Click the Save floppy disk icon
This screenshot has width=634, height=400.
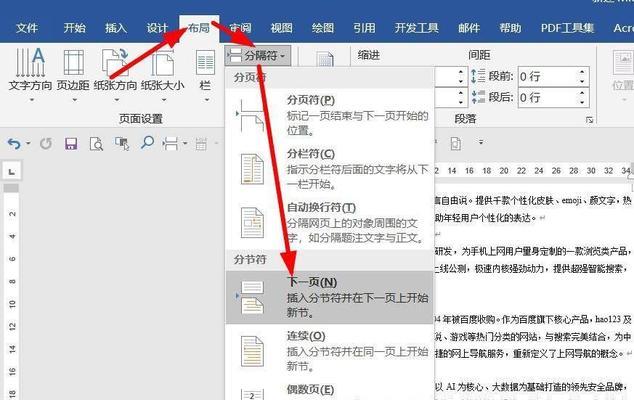tap(71, 143)
